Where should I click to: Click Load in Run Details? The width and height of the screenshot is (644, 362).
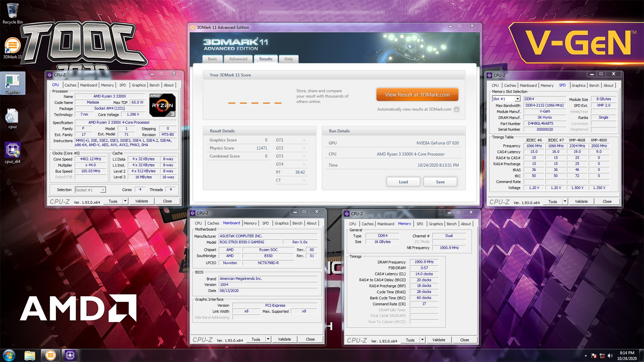pyautogui.click(x=404, y=182)
